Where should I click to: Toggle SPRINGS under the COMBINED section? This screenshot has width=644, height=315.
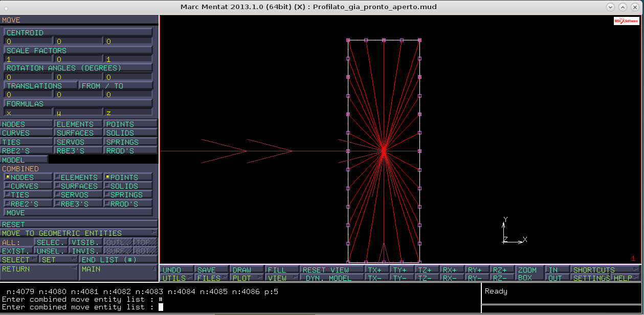pos(128,195)
